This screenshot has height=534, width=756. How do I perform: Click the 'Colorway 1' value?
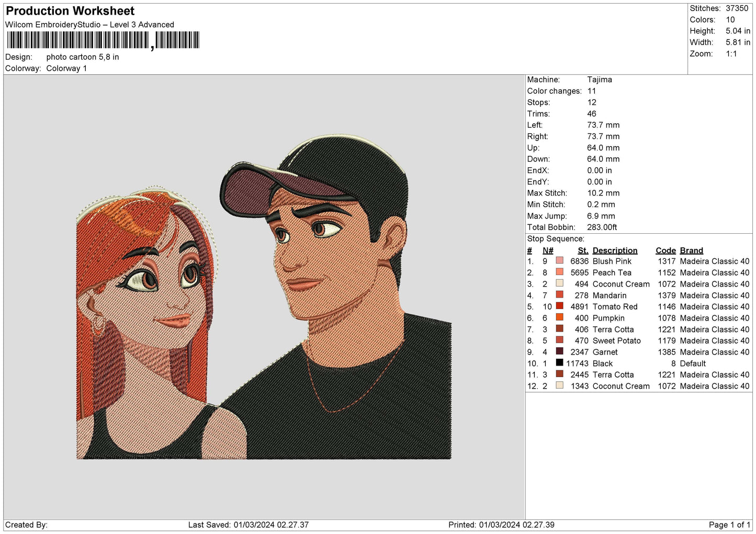(x=66, y=69)
